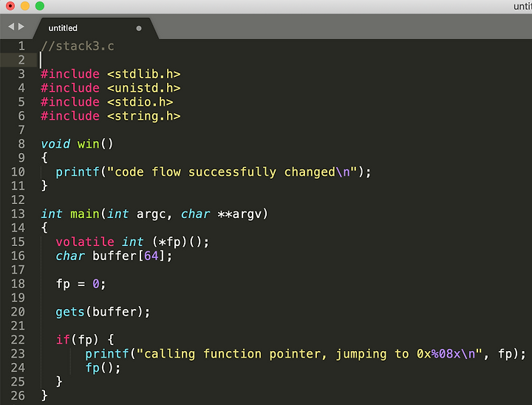Screen dimensions: 532x405
Task: Click the //stack3.c comment text
Action: (78, 46)
